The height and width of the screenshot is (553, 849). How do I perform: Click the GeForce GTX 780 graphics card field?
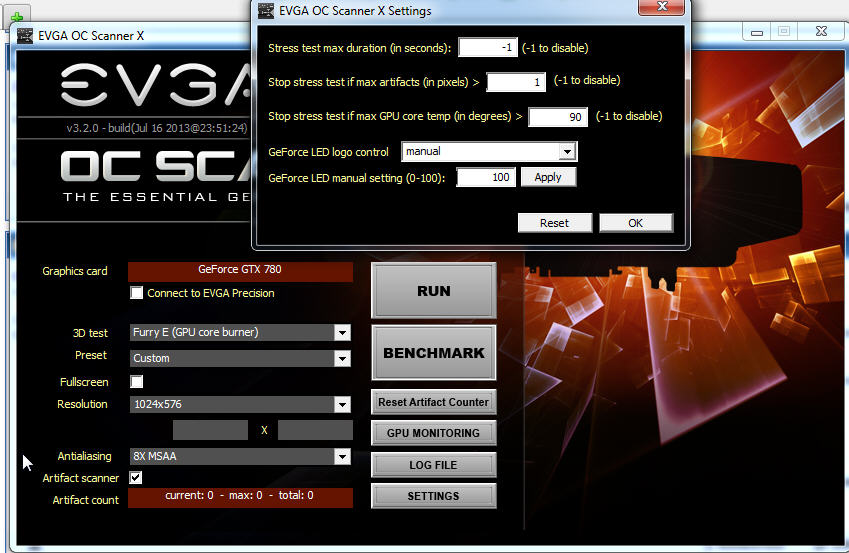[x=240, y=271]
